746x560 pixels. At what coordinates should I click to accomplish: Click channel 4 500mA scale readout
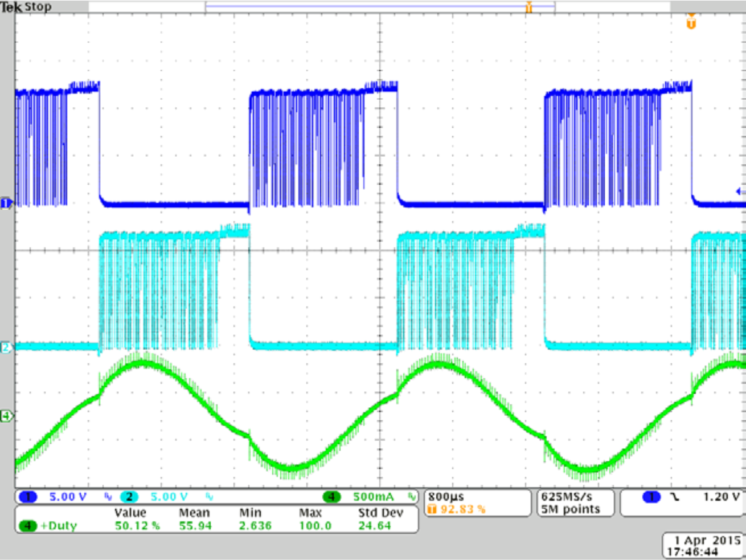[374, 497]
